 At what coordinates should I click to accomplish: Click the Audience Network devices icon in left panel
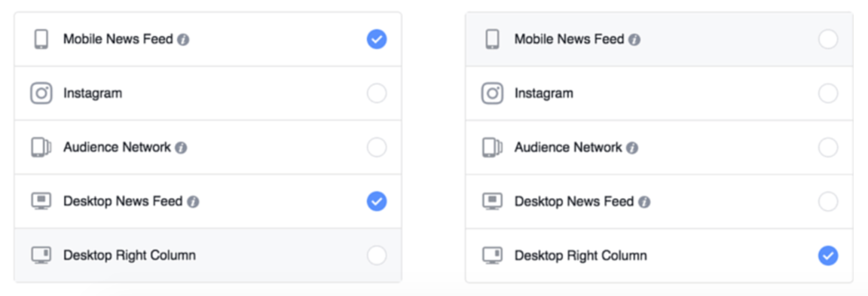pos(41,147)
